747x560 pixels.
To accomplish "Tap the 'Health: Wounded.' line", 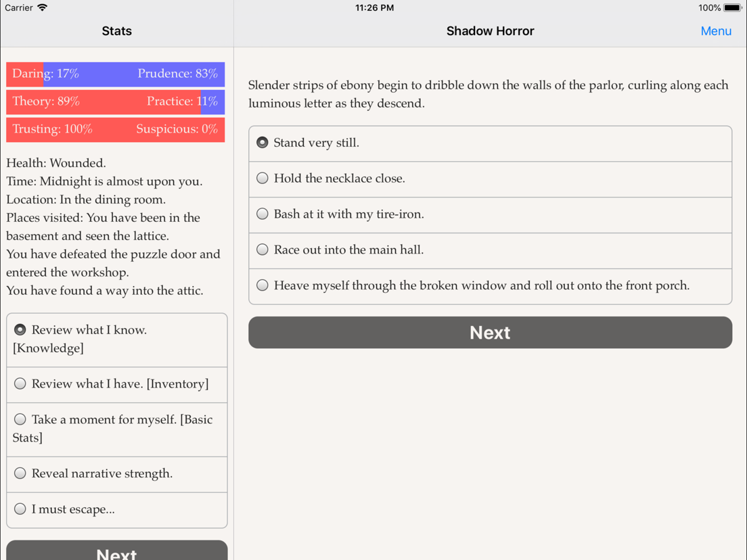I will point(56,164).
